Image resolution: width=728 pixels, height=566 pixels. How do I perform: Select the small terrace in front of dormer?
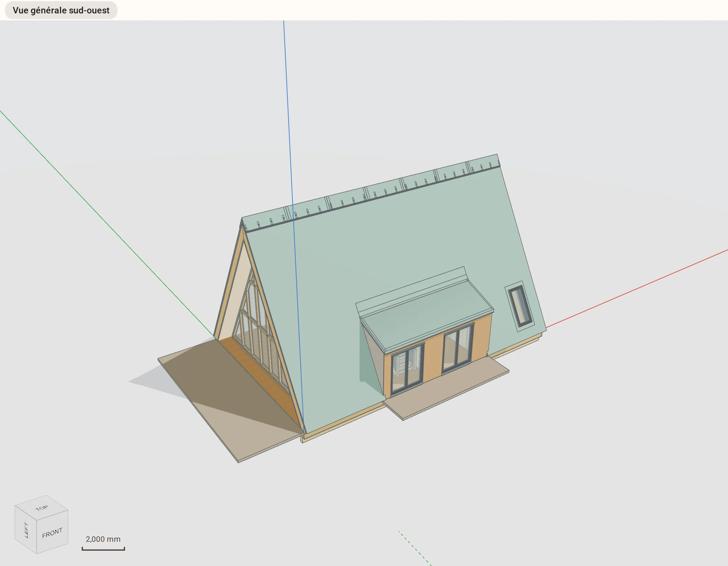click(x=446, y=388)
